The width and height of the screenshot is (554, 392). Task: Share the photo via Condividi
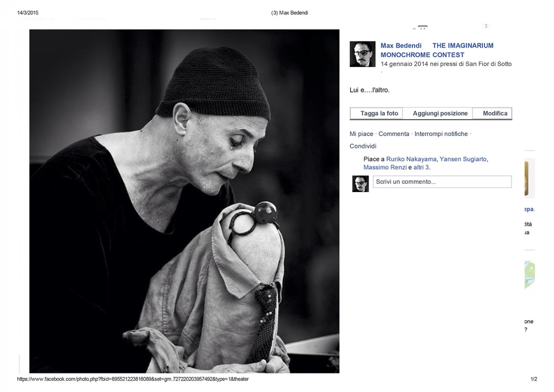[x=363, y=146]
